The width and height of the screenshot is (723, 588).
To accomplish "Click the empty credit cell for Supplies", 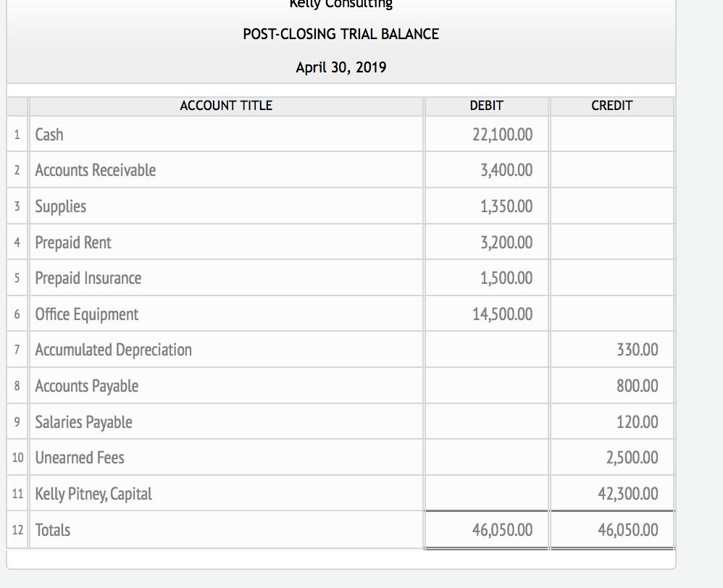I will (612, 206).
